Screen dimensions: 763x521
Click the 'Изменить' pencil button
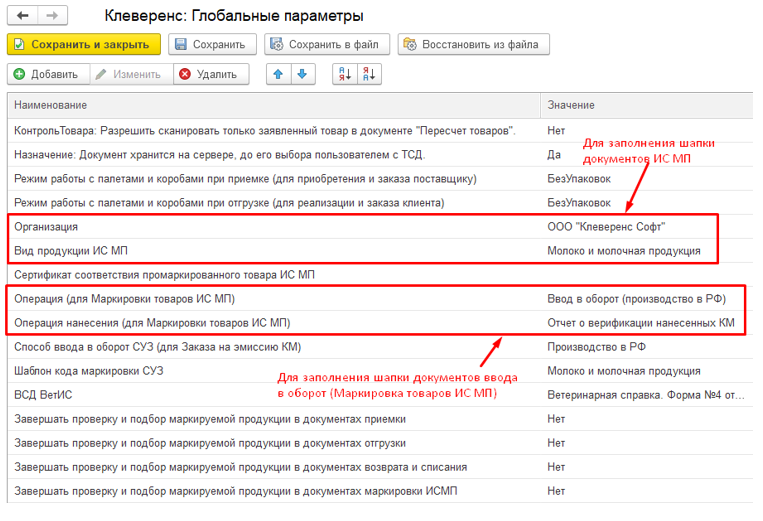pos(131,74)
